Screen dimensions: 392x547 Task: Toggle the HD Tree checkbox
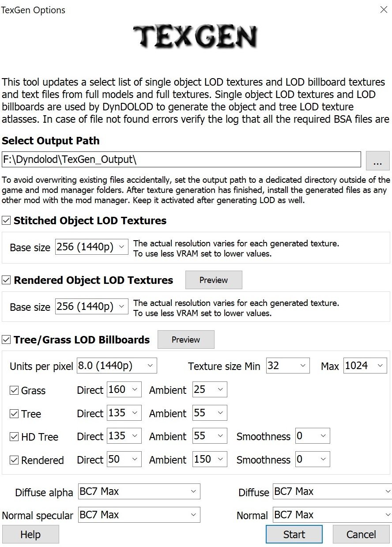coord(14,437)
